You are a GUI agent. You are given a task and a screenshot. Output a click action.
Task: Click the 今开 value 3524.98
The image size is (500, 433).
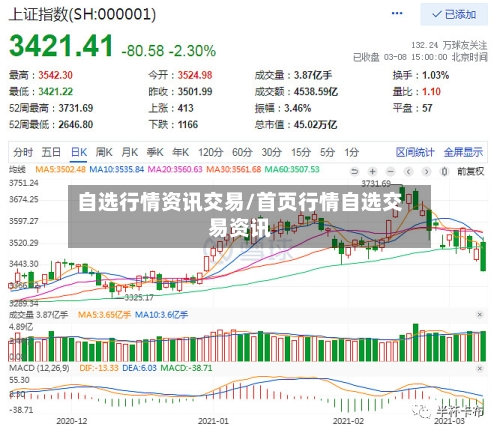coord(195,75)
